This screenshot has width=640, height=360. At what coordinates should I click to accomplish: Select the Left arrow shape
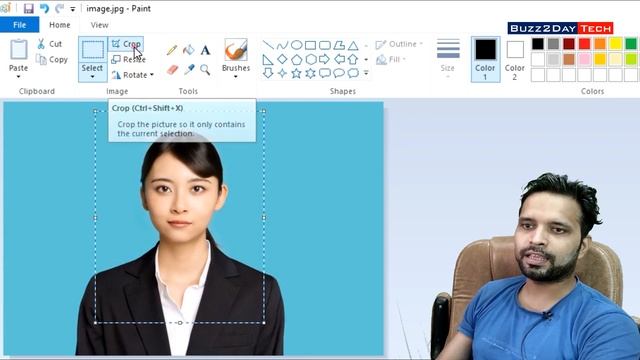pyautogui.click(x=339, y=59)
